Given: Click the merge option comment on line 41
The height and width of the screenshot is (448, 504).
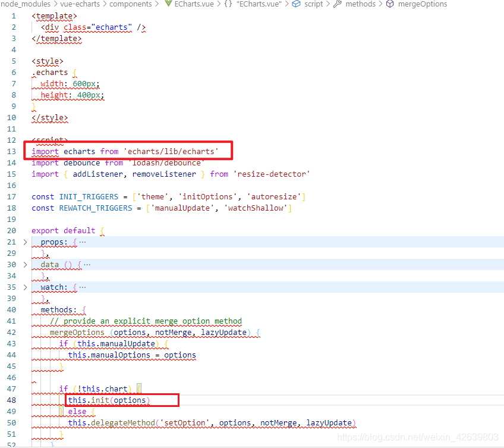Looking at the screenshot, I should pyautogui.click(x=146, y=321).
